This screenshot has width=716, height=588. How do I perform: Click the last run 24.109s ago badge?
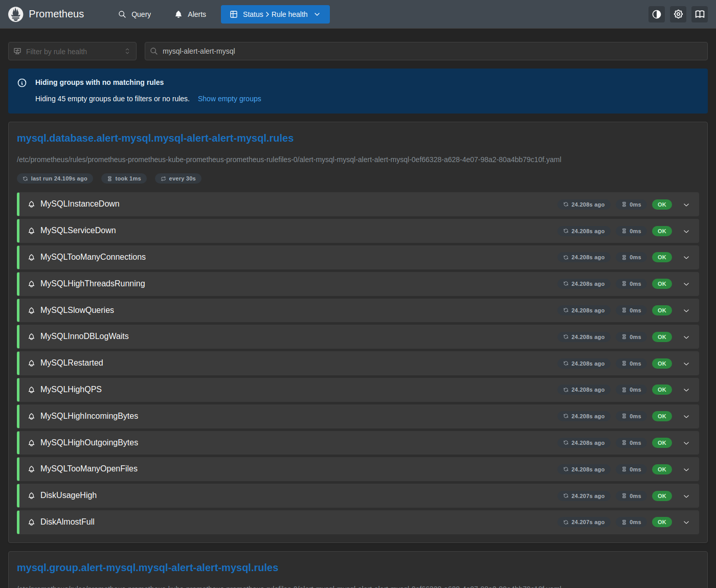pyautogui.click(x=55, y=178)
